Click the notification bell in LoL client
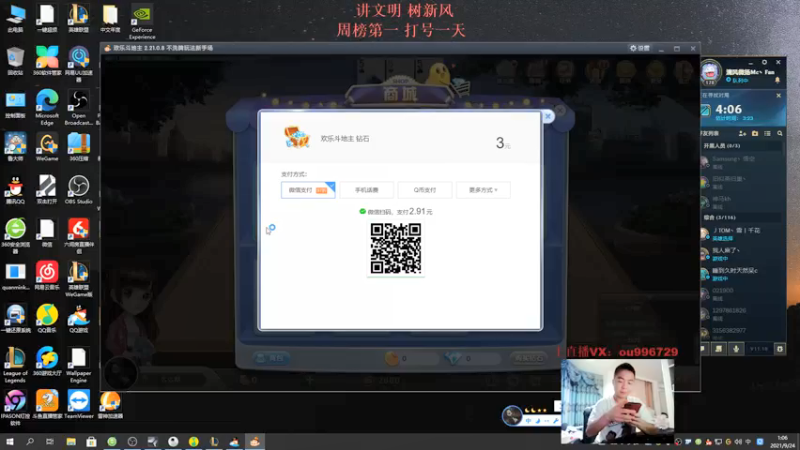This screenshot has height=450, width=800. pos(778,80)
